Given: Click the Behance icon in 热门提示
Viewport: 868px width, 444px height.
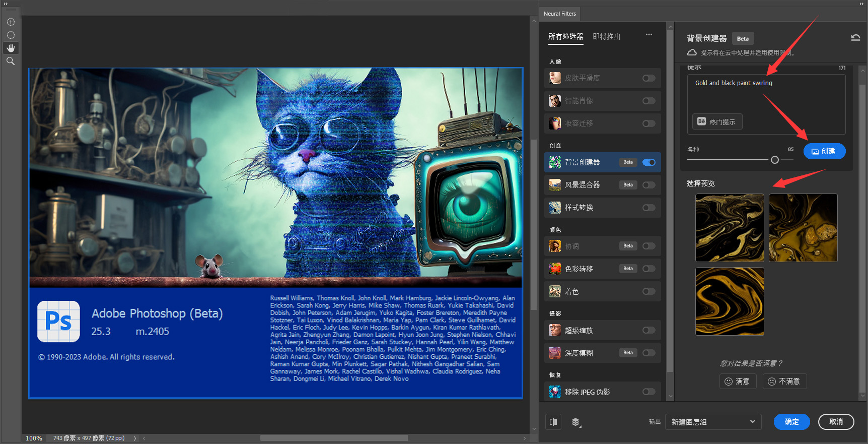Looking at the screenshot, I should pos(701,121).
